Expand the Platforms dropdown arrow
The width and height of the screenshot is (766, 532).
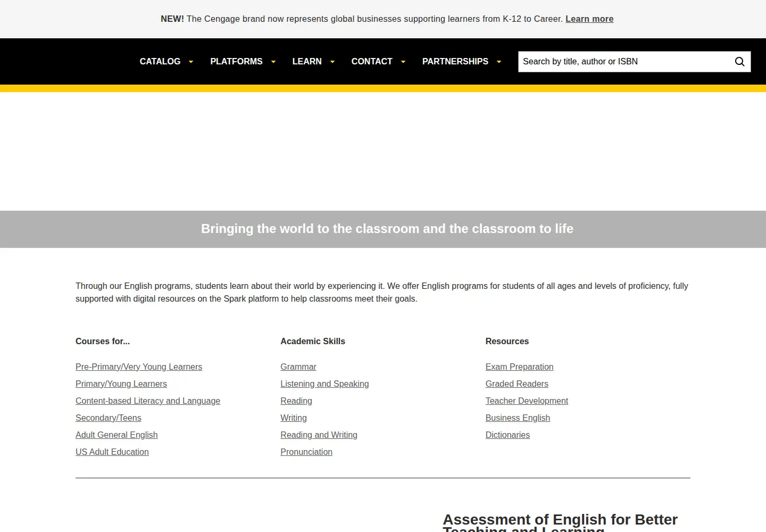point(273,62)
